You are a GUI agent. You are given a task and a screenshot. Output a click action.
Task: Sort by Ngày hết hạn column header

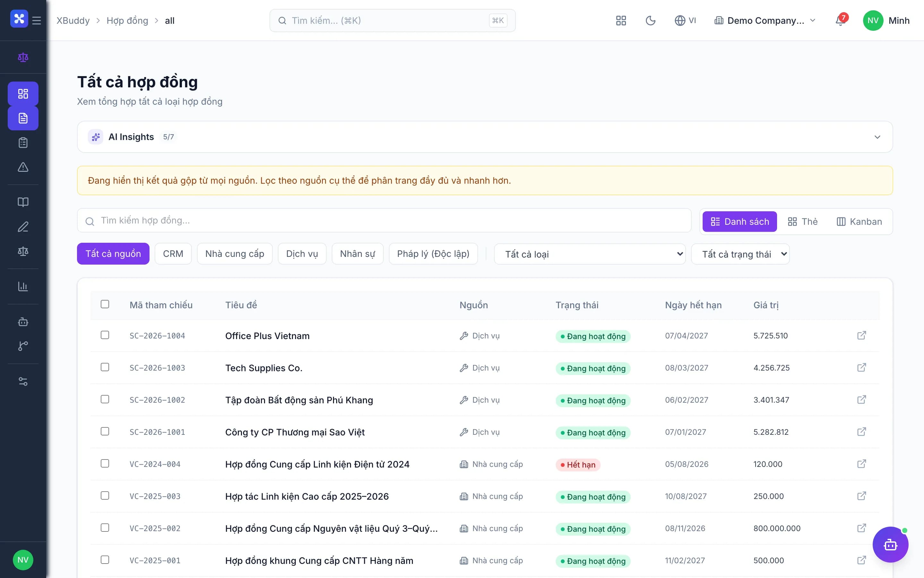693,305
